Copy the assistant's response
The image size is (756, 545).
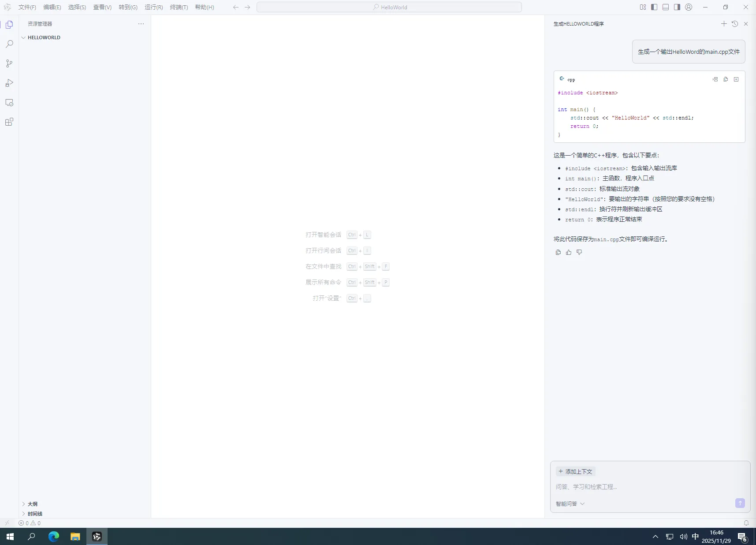coord(558,252)
